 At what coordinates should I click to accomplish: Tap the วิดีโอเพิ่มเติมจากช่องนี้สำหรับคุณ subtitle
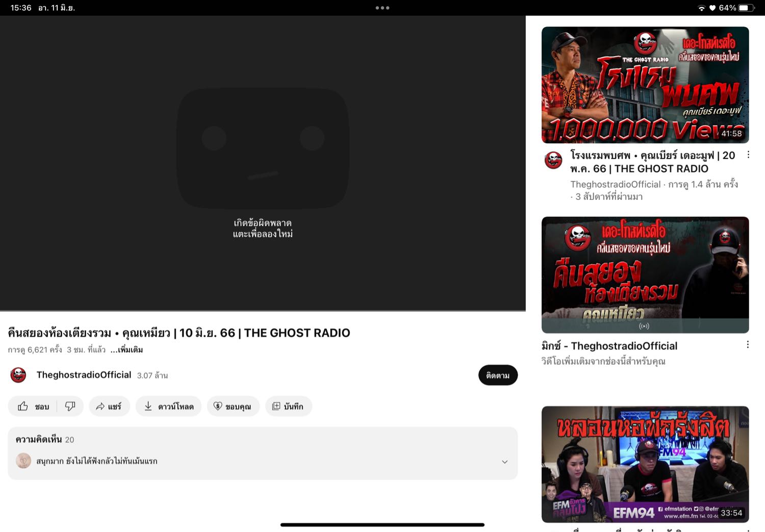(x=603, y=361)
